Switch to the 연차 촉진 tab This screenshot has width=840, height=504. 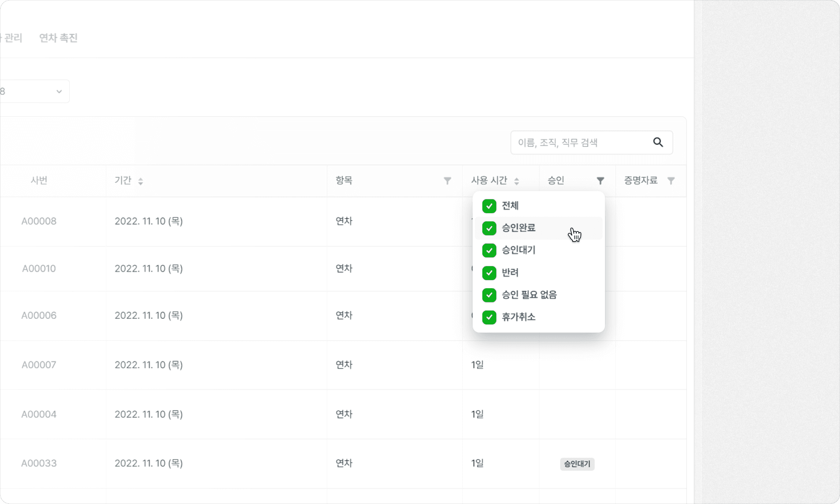58,38
